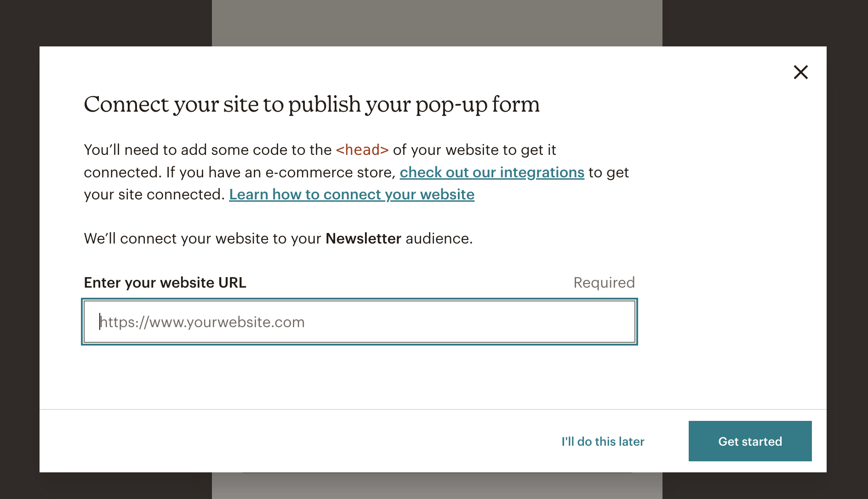Click the Required label near the URL field

604,282
